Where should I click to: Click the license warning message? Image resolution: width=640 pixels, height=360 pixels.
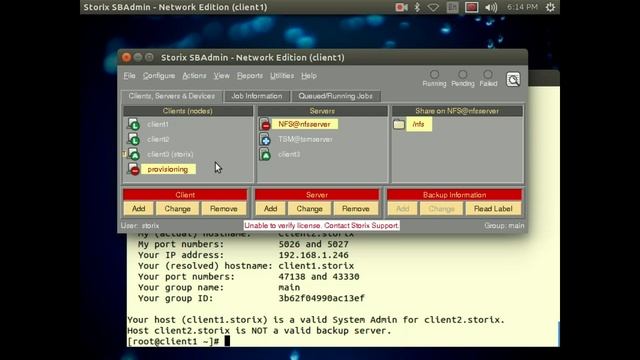[322, 226]
